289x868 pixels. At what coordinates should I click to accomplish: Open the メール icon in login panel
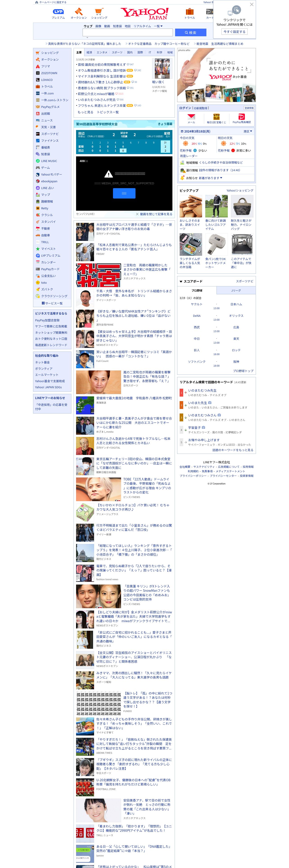click(x=191, y=119)
